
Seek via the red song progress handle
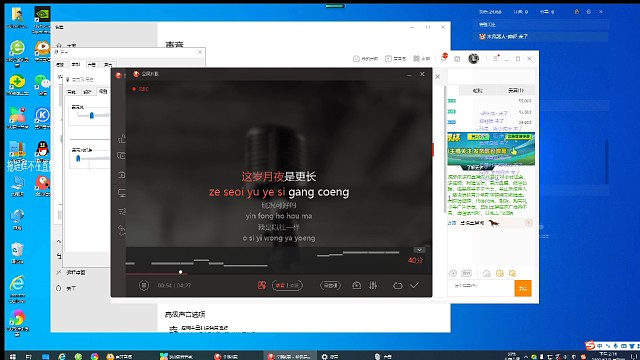coord(180,272)
